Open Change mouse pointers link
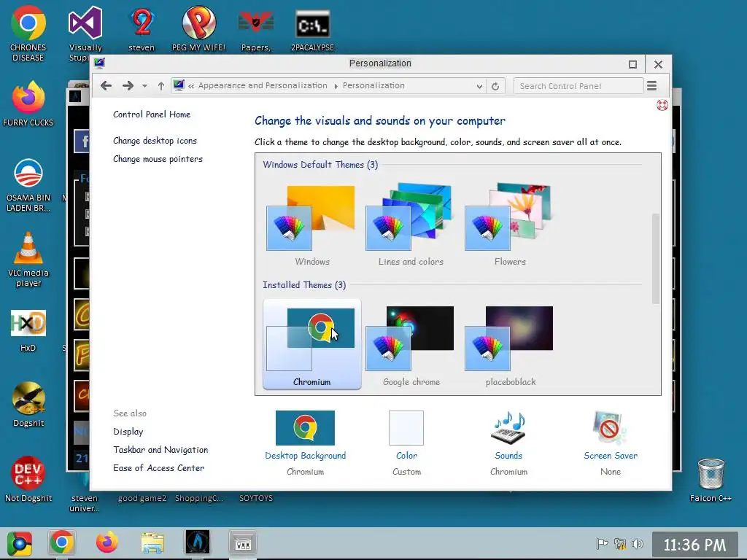 [x=158, y=158]
